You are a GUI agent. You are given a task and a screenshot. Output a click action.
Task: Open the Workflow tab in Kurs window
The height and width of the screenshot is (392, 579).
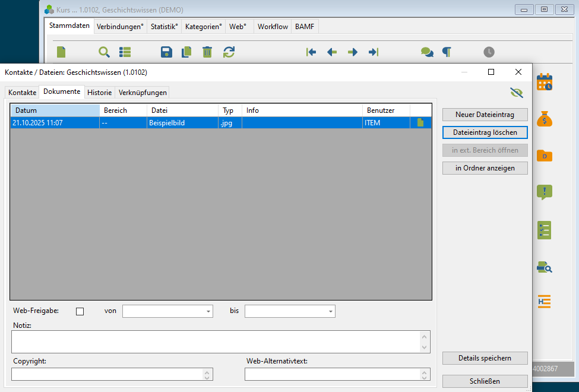tap(273, 27)
